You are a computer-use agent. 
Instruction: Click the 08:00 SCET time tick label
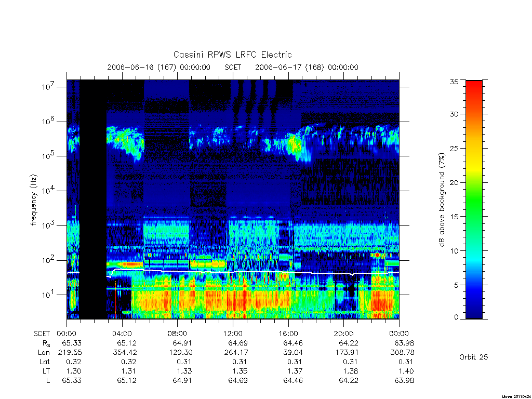pos(177,334)
